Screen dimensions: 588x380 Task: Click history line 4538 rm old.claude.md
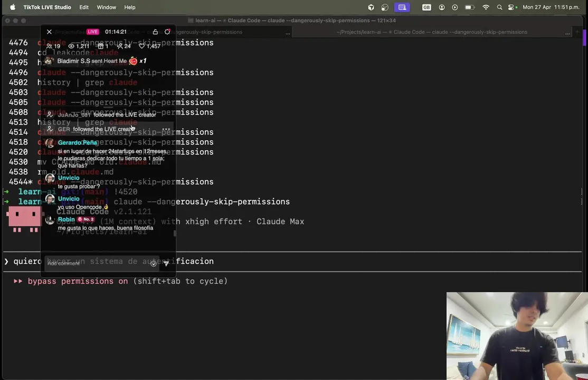point(61,172)
